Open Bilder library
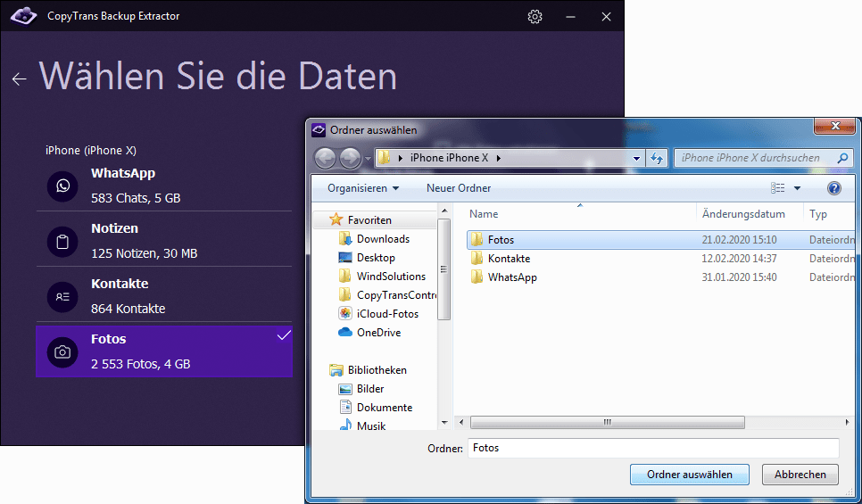Viewport: 862px width, 504px height. [370, 389]
